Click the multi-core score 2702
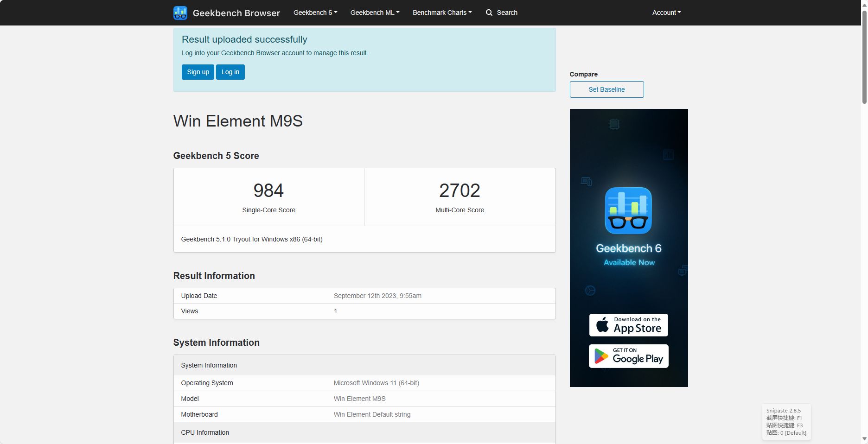The image size is (868, 444). click(x=460, y=190)
